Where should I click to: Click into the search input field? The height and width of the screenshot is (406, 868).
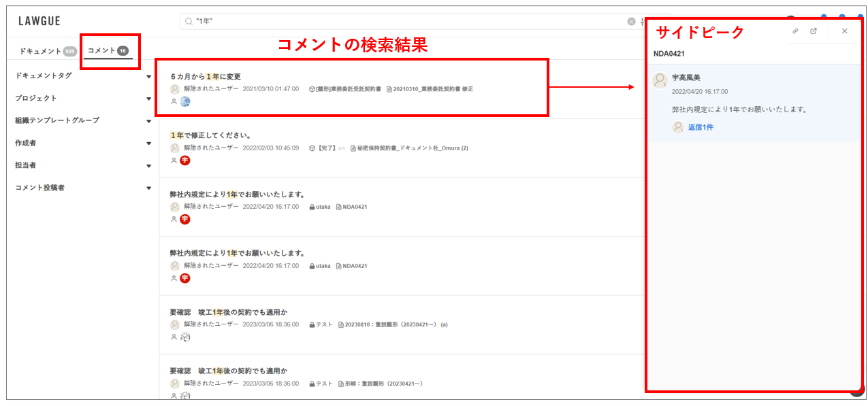[408, 22]
